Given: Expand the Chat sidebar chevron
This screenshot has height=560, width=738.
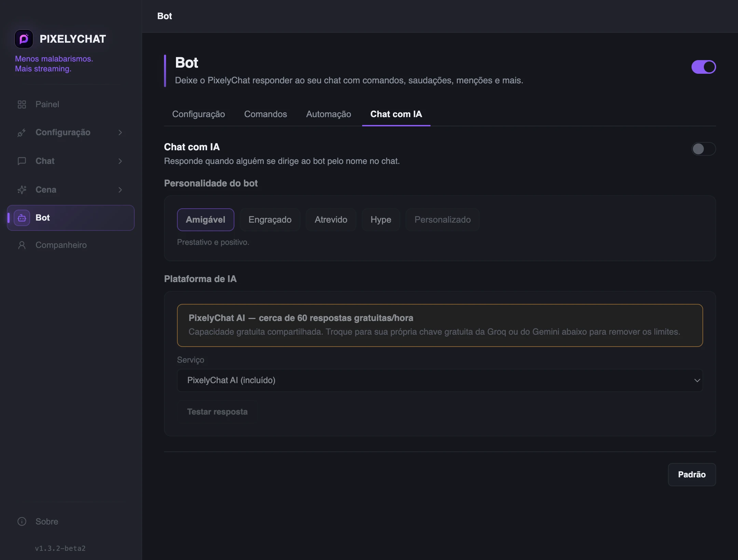Looking at the screenshot, I should click(120, 161).
